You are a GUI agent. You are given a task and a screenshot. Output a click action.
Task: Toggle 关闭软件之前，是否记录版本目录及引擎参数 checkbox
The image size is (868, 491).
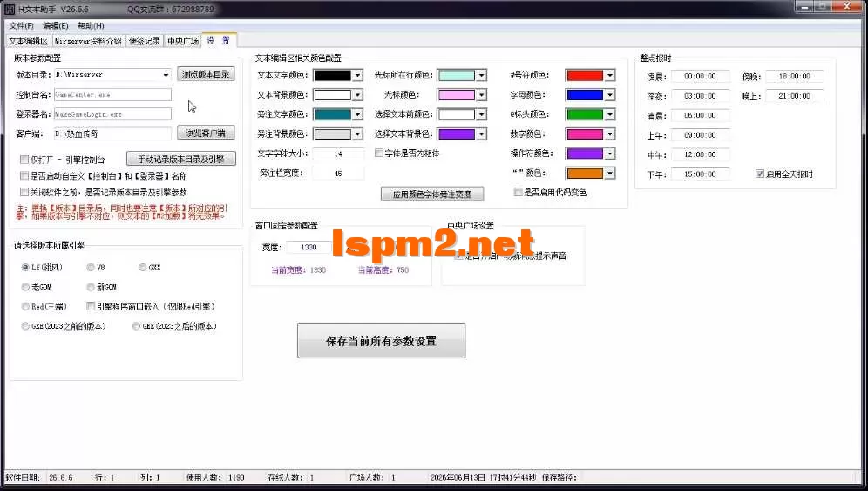pyautogui.click(x=24, y=192)
